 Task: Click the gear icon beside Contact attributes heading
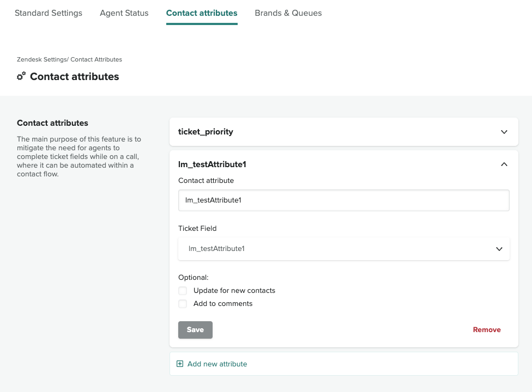21,76
